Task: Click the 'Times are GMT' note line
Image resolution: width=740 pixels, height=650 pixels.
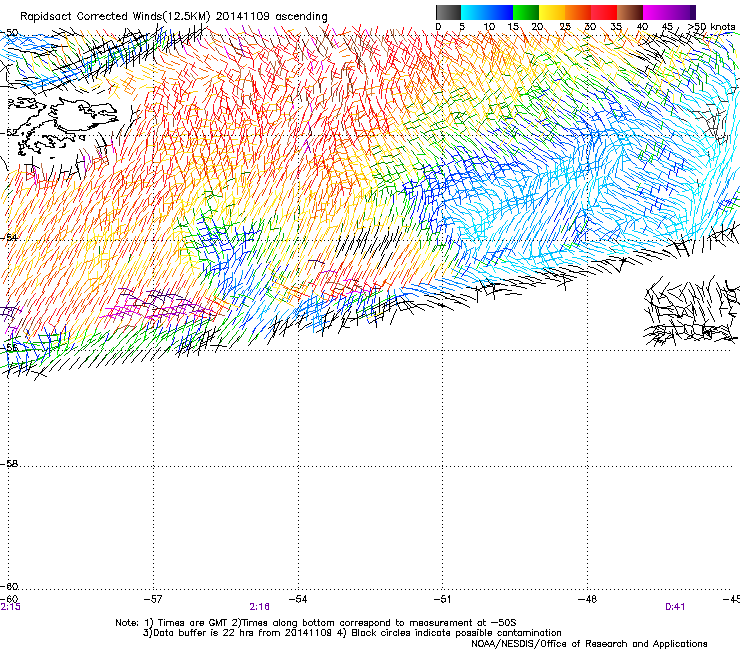Action: 315,623
